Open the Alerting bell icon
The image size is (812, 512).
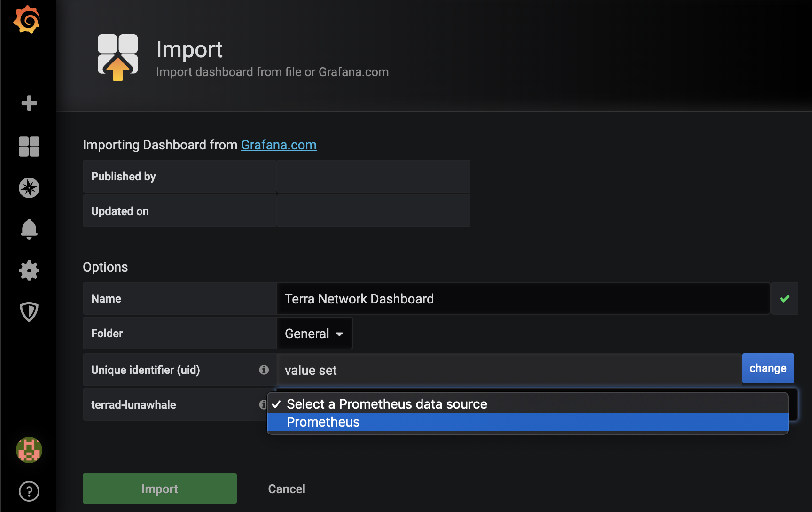(29, 229)
